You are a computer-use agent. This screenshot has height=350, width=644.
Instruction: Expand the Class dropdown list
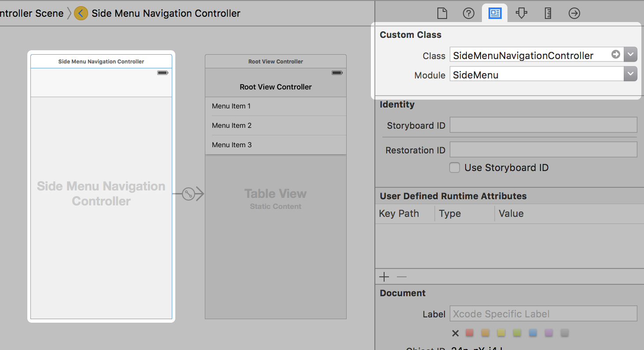[630, 55]
